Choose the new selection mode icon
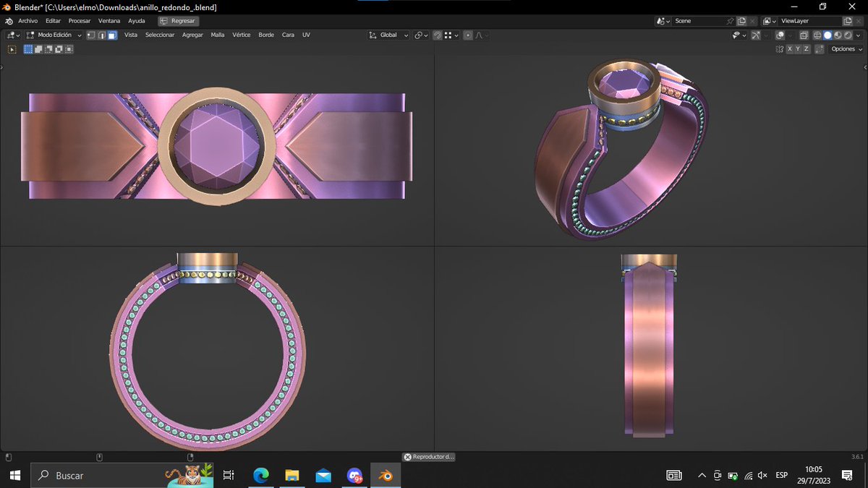 tap(28, 49)
